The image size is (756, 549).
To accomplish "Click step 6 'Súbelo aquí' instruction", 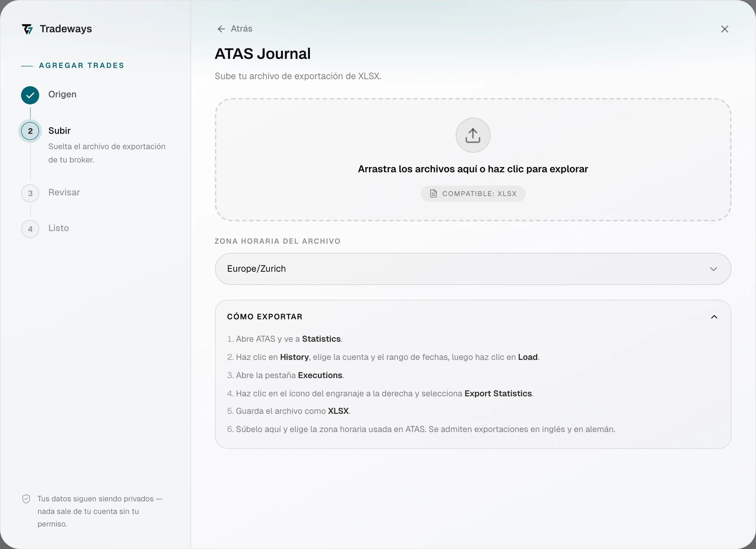I will click(x=421, y=429).
